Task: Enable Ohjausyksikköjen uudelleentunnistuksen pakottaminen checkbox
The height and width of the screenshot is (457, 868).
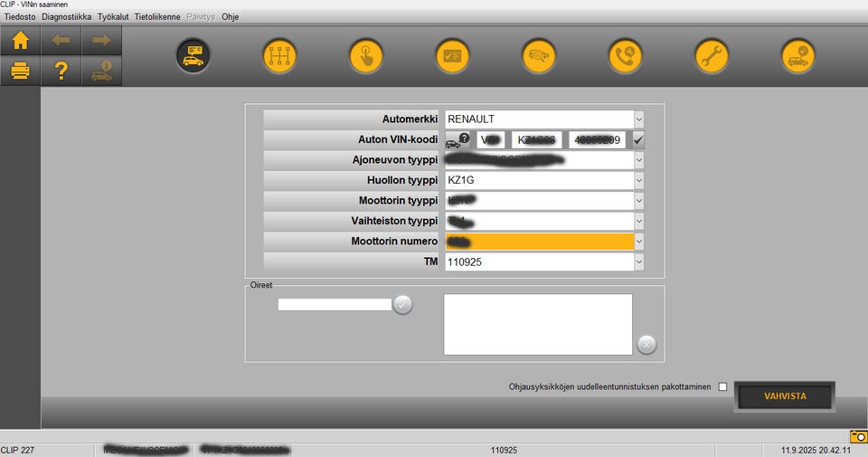Action: (722, 386)
